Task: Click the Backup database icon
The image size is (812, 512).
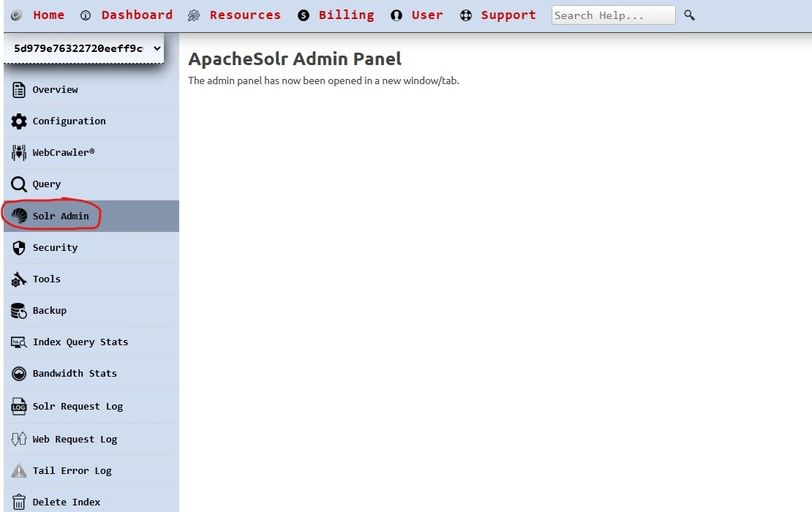Action: (x=19, y=311)
